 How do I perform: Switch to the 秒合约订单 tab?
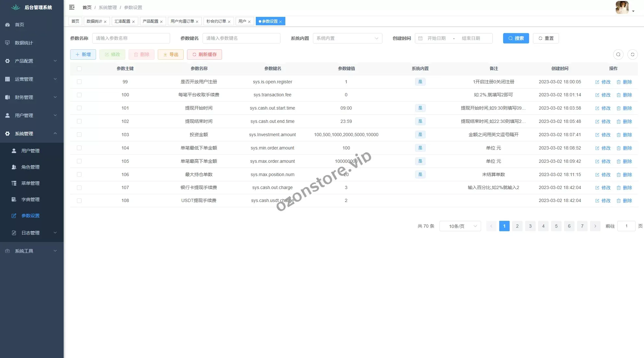pyautogui.click(x=216, y=21)
